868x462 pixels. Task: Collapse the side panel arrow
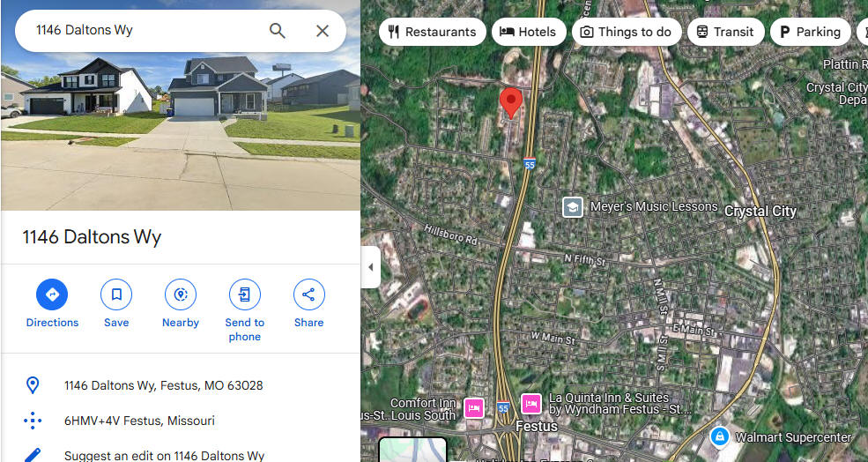370,267
